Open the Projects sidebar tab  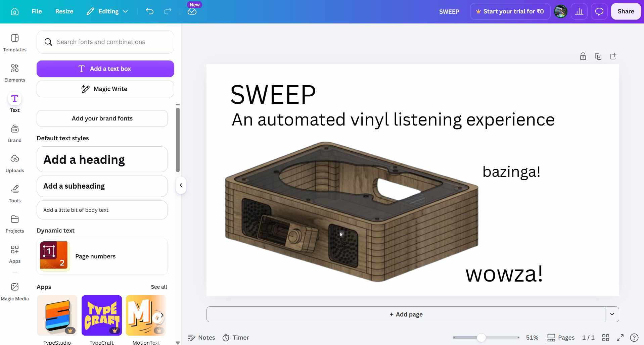pos(15,224)
